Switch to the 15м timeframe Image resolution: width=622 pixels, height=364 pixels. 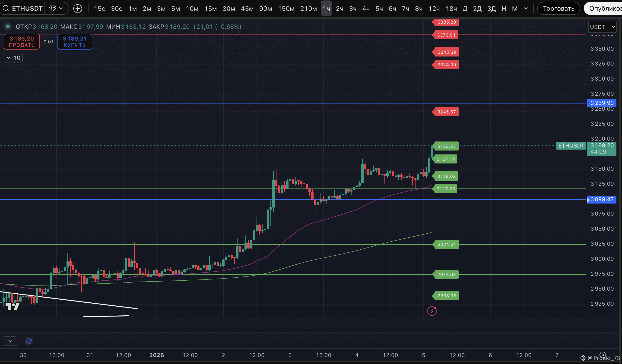click(210, 9)
